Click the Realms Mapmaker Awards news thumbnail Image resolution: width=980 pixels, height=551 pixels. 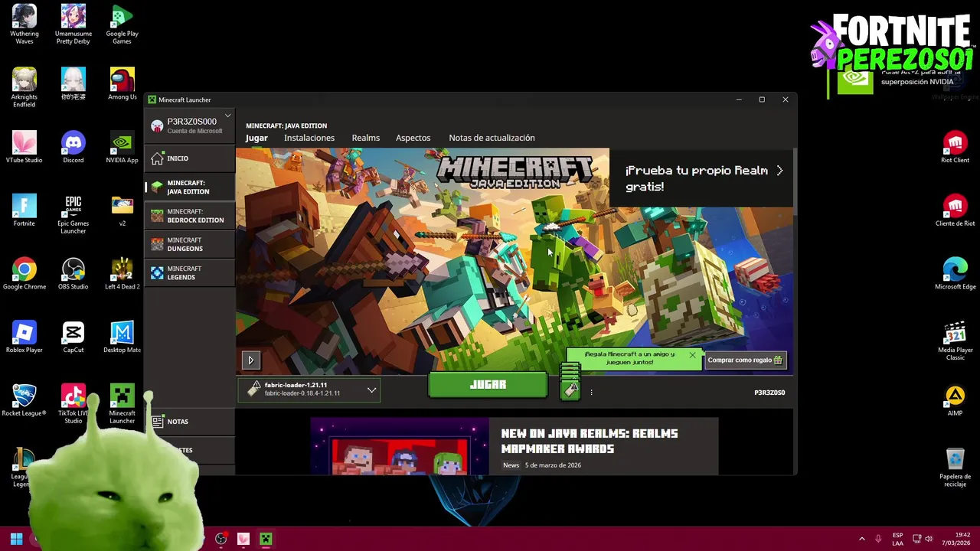pyautogui.click(x=400, y=446)
